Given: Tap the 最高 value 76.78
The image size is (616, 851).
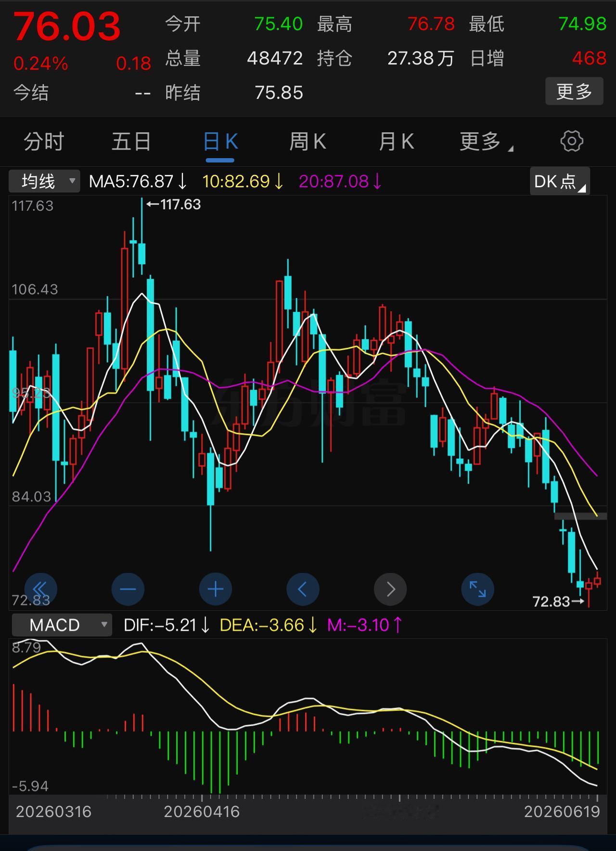Looking at the screenshot, I should [x=431, y=24].
